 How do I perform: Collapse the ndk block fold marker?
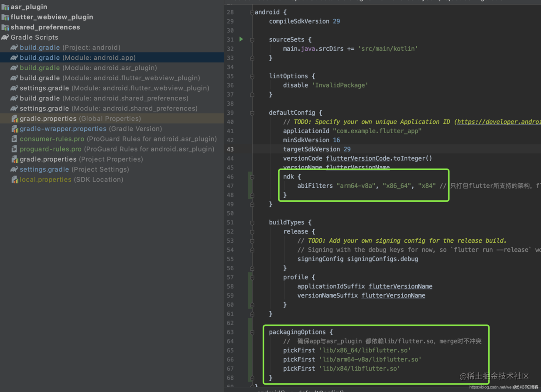pos(252,177)
